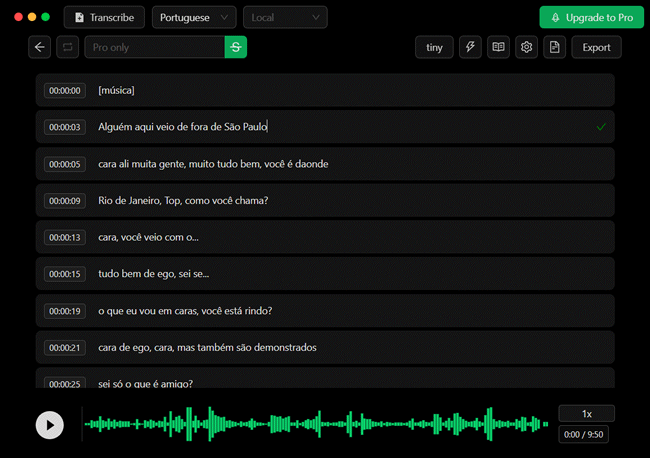The height and width of the screenshot is (458, 650).
Task: Select line 'sei só o que é amigo?'
Action: (325, 378)
